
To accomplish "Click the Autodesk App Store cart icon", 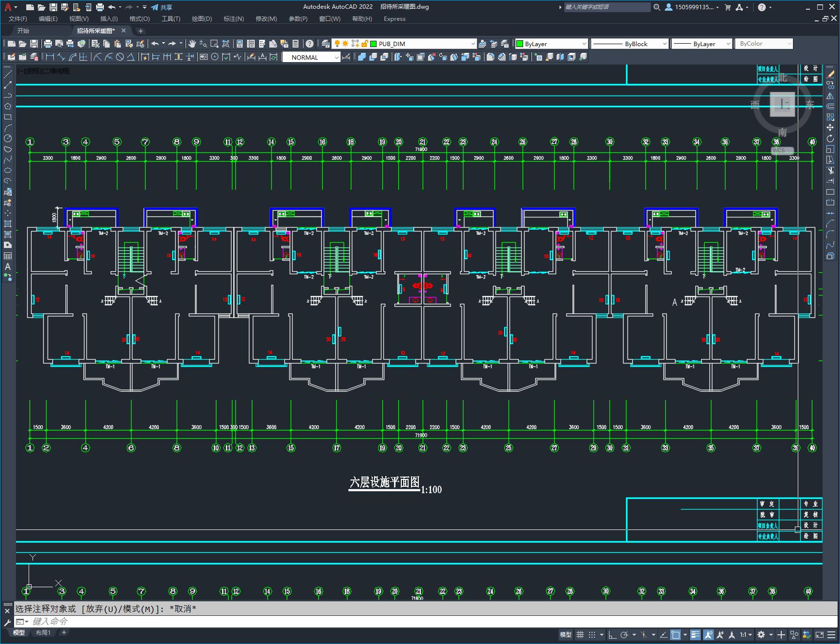I will click(727, 7).
